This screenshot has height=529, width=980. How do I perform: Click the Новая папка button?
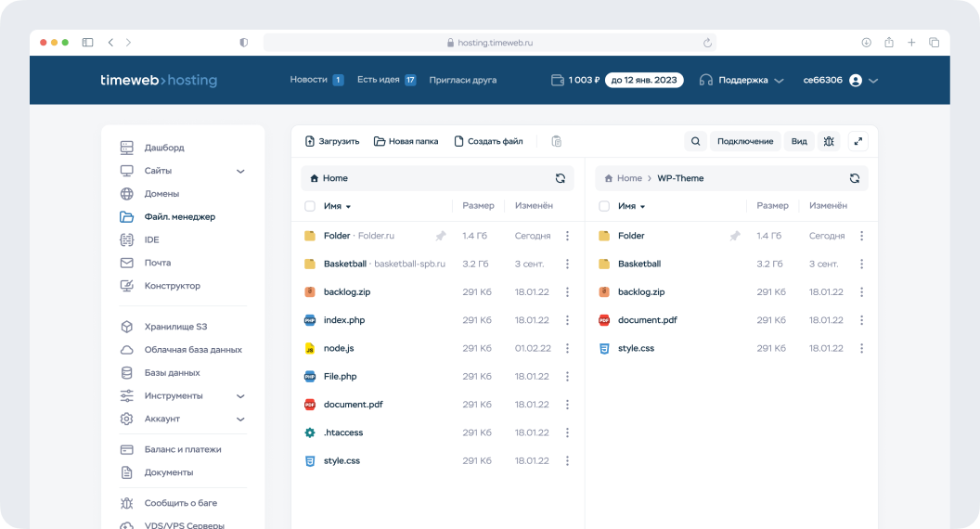[406, 141]
